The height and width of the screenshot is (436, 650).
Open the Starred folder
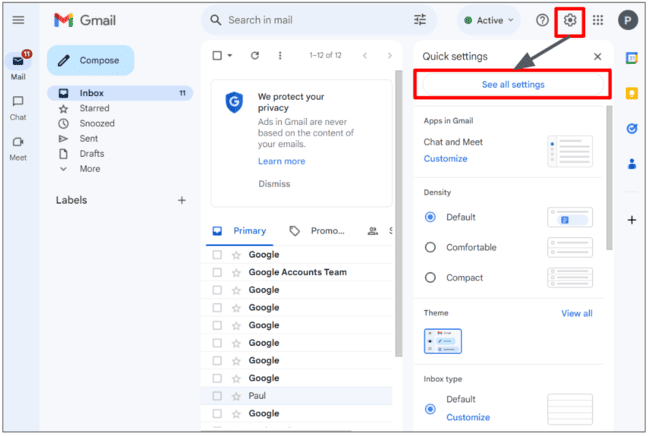[95, 109]
